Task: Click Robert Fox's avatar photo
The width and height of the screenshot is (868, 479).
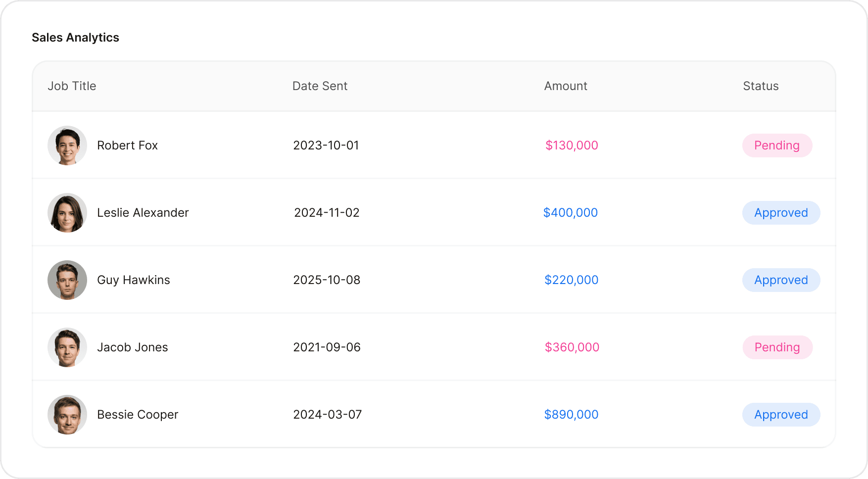Action: pyautogui.click(x=67, y=145)
